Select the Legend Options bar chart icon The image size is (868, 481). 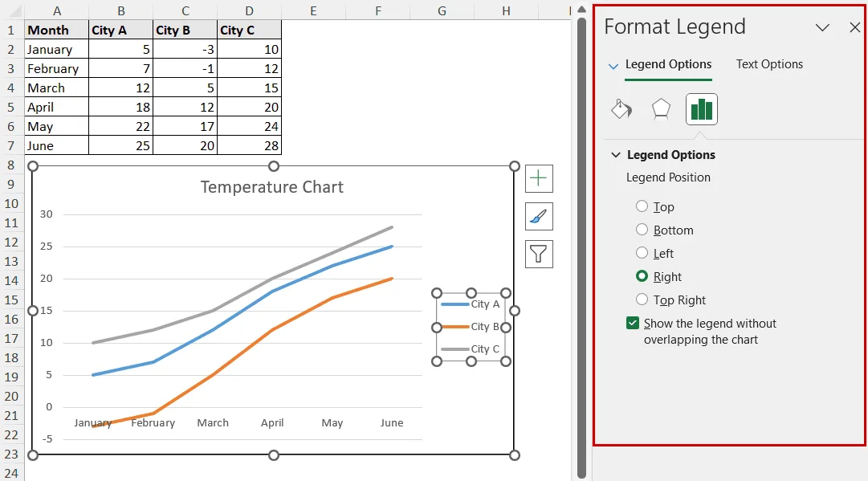click(701, 109)
